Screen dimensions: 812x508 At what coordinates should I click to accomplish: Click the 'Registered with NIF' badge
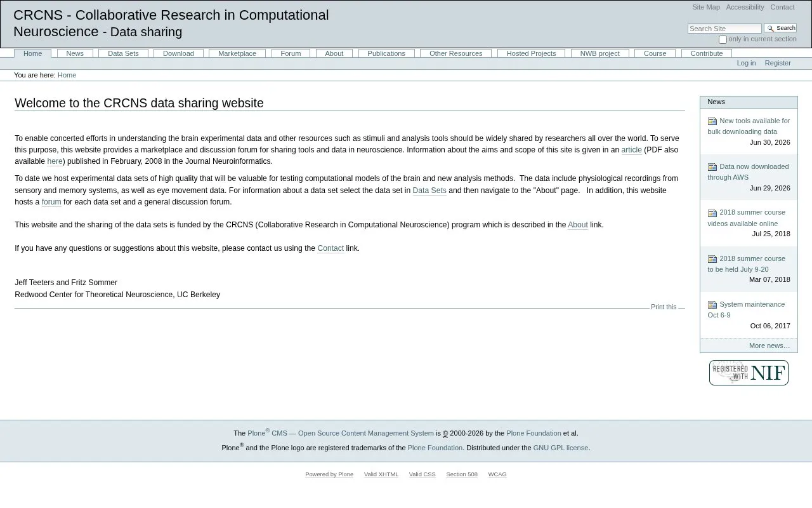pyautogui.click(x=749, y=373)
